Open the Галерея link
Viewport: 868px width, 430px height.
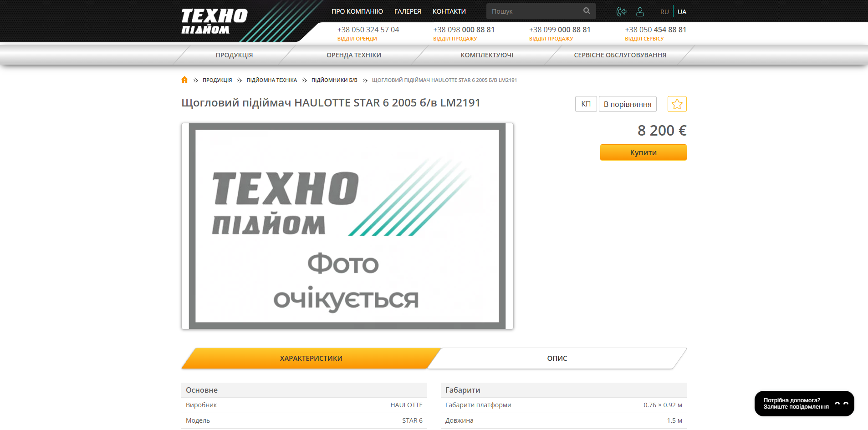(x=408, y=11)
